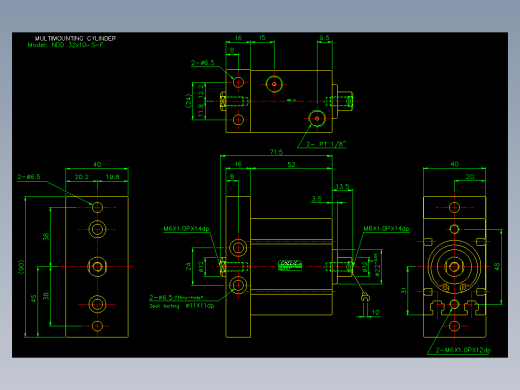Click the 20.2 dimension in left view
The image size is (520, 390).
pyautogui.click(x=82, y=177)
